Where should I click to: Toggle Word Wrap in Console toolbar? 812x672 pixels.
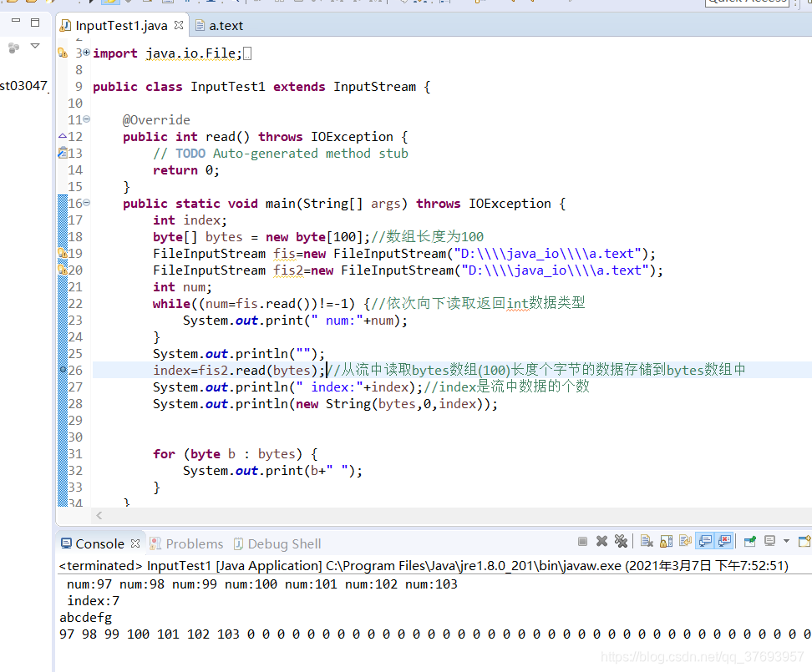[x=686, y=542]
